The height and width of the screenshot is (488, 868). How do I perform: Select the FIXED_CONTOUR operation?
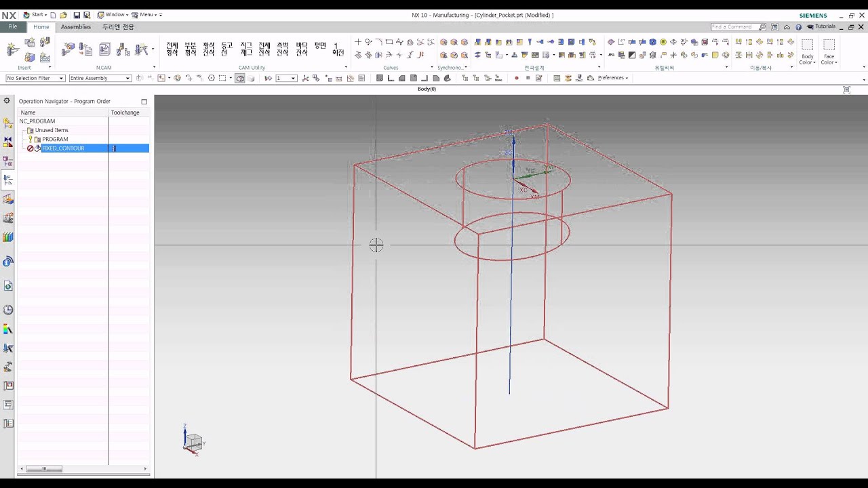click(63, 148)
